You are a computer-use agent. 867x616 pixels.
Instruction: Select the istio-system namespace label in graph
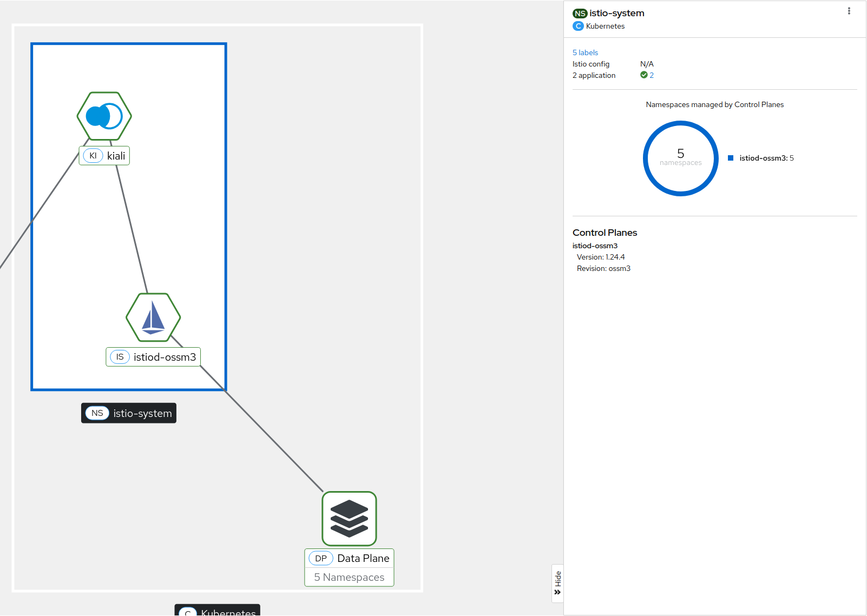click(x=129, y=413)
